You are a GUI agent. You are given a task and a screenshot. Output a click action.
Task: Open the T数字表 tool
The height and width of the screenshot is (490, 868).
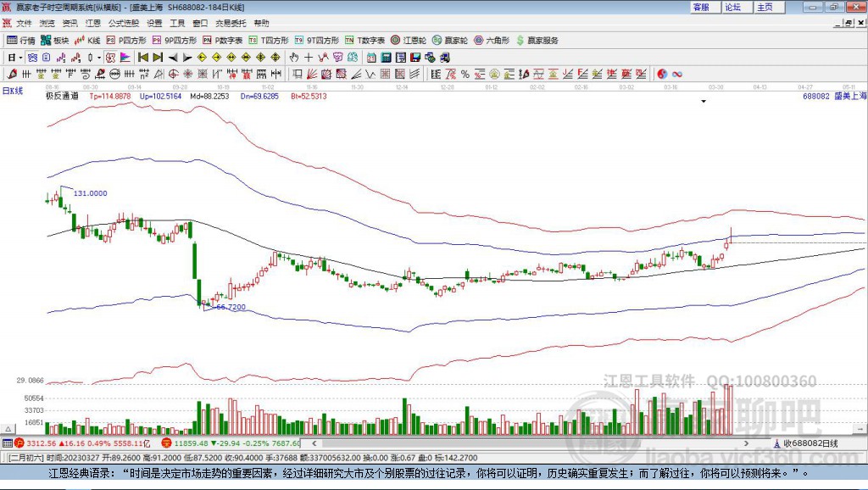[364, 41]
